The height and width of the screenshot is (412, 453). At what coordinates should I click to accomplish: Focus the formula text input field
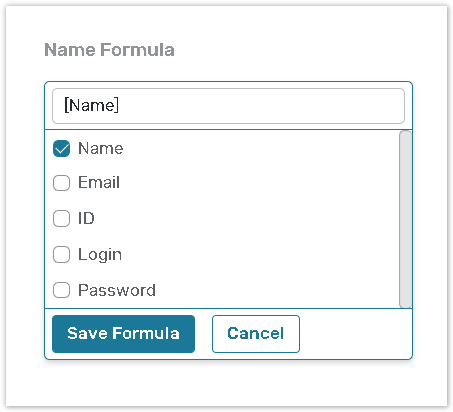coord(228,106)
